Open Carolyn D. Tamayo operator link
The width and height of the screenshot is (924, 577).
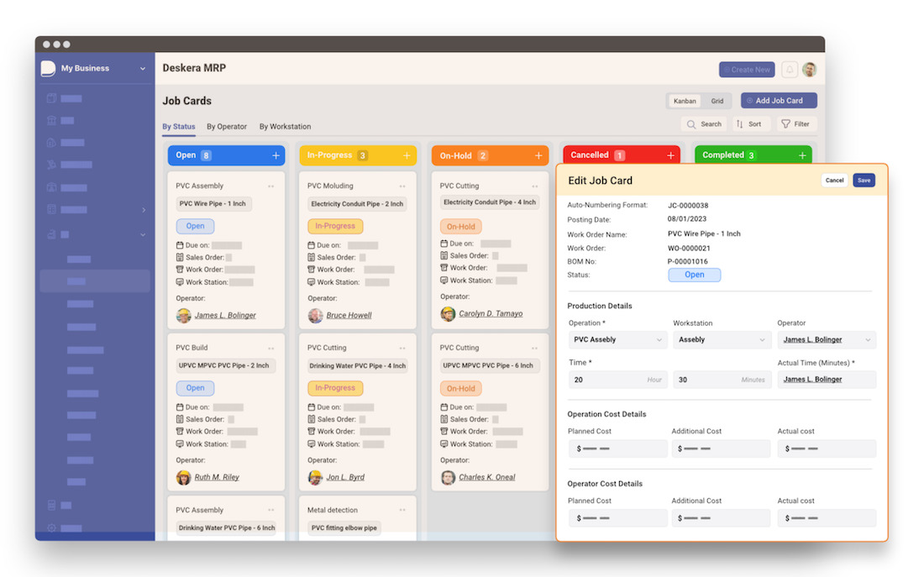[491, 313]
